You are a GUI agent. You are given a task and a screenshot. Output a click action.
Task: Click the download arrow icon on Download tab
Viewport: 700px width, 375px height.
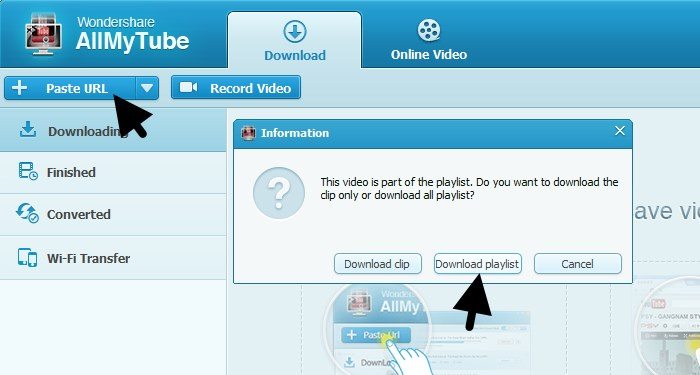tap(295, 32)
